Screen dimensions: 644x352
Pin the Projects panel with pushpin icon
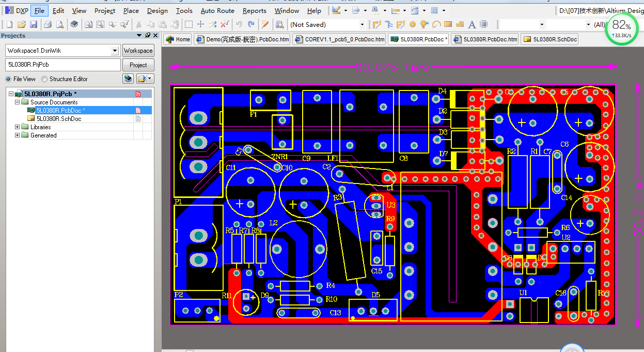148,35
